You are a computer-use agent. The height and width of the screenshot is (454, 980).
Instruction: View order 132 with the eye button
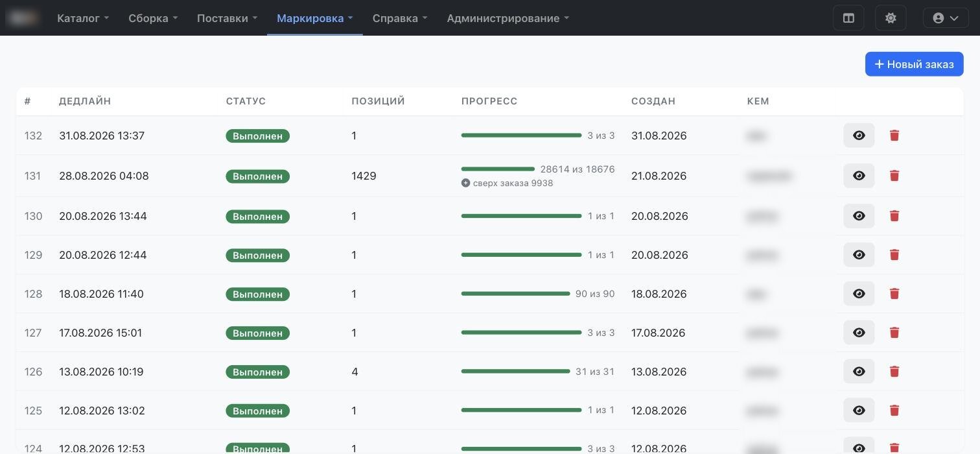(859, 136)
